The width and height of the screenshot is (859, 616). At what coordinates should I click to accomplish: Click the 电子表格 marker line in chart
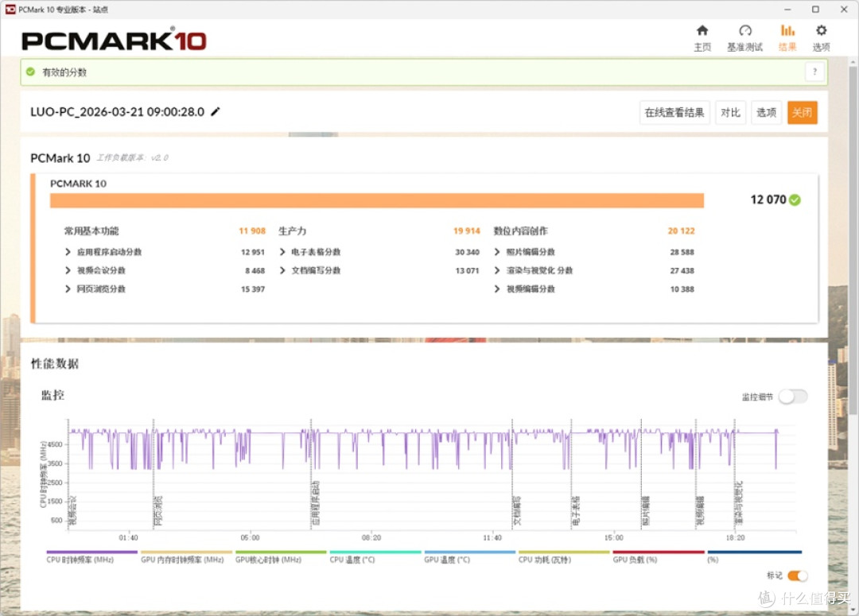coord(571,475)
